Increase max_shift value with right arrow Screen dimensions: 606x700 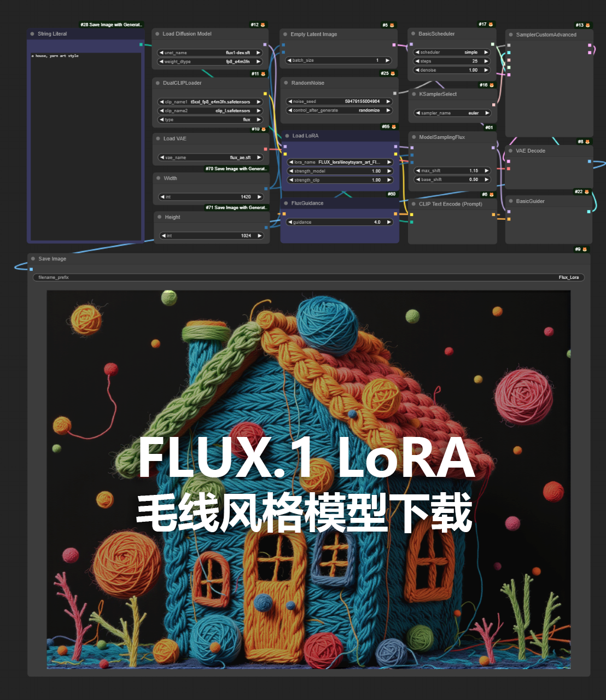[486, 171]
